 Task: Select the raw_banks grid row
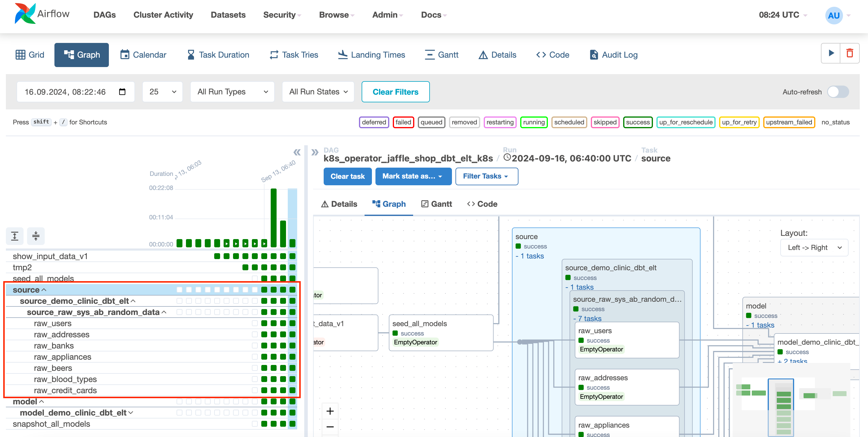click(151, 346)
